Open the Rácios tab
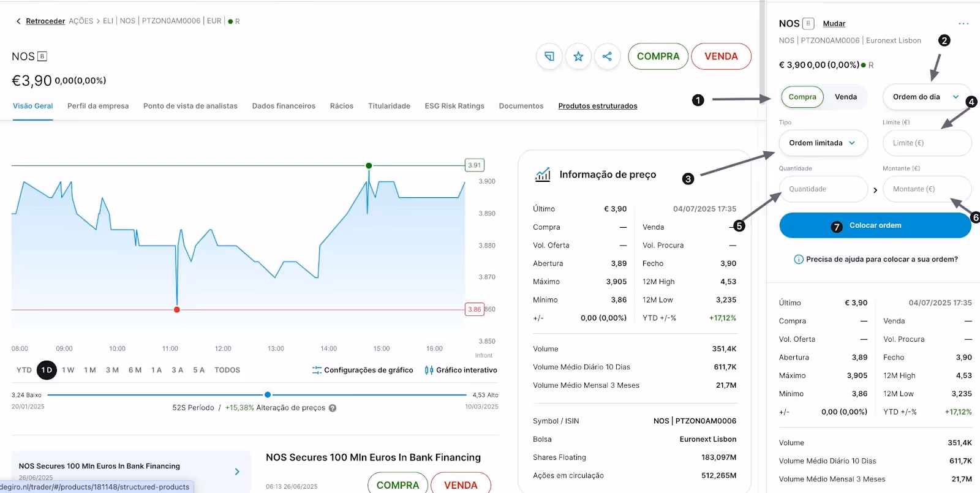Viewport: 980px width, 493px height. pyautogui.click(x=342, y=106)
